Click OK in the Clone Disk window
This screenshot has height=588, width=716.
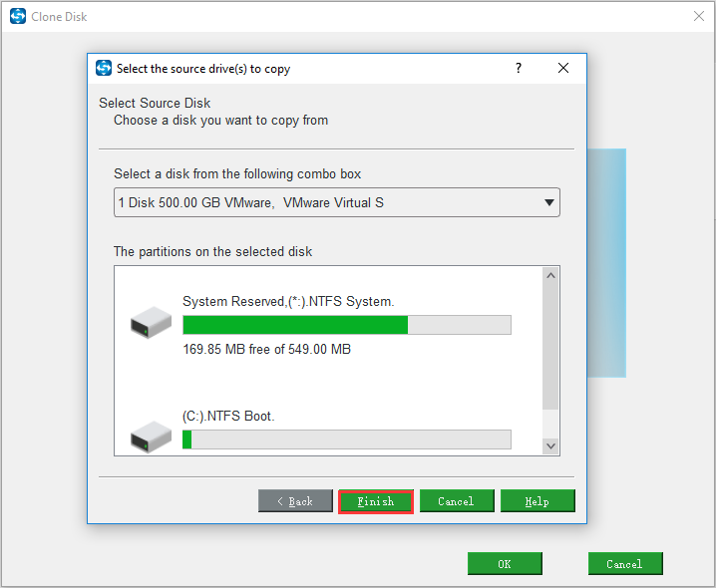(505, 564)
